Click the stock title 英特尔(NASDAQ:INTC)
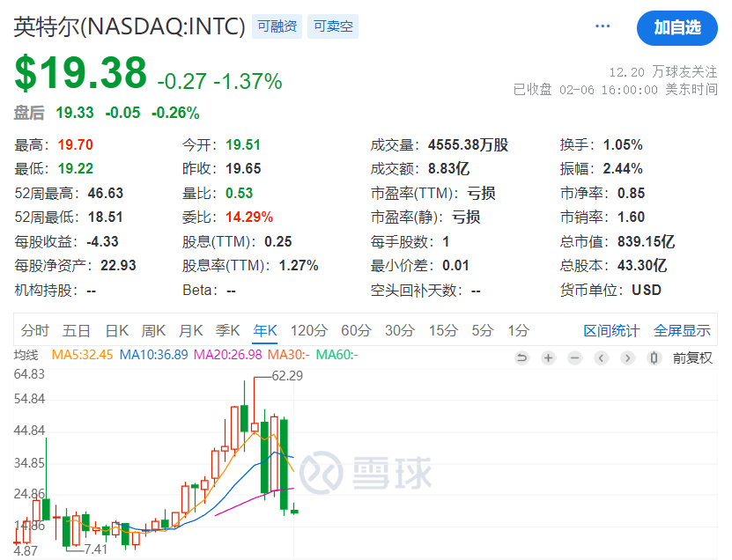Image resolution: width=732 pixels, height=560 pixels. (129, 26)
